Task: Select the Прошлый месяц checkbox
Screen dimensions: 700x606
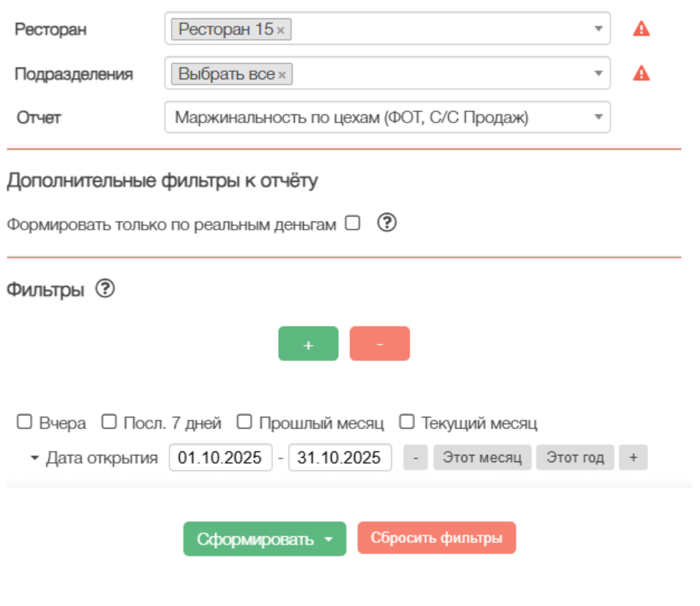Action: click(245, 422)
